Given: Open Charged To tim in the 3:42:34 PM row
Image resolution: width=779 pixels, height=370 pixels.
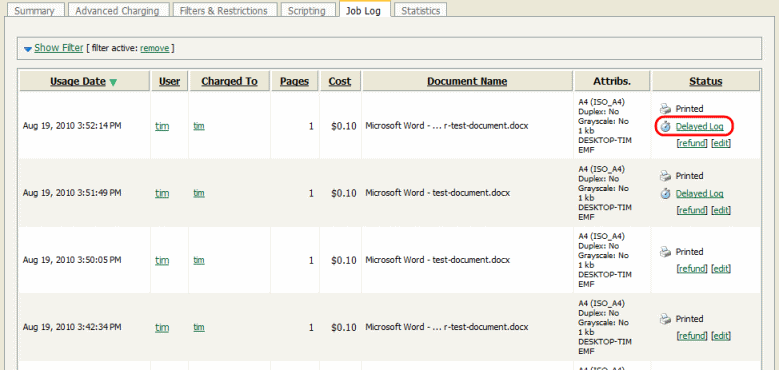Looking at the screenshot, I should point(199,327).
